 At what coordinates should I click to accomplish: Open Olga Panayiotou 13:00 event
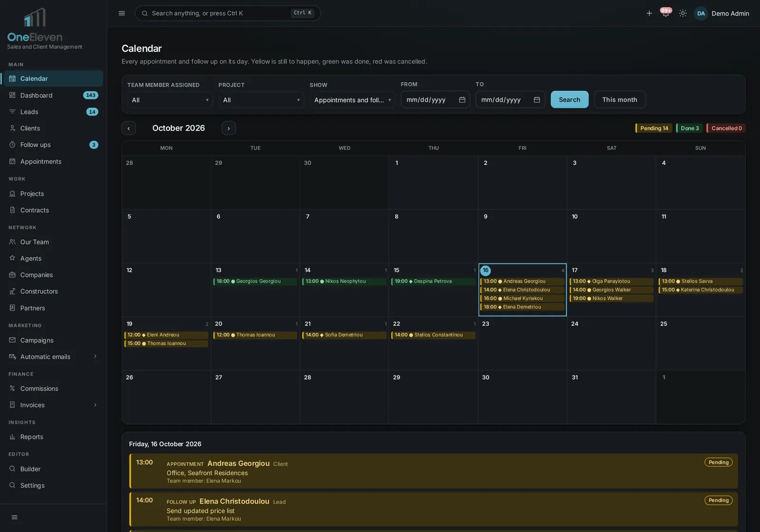coord(611,281)
